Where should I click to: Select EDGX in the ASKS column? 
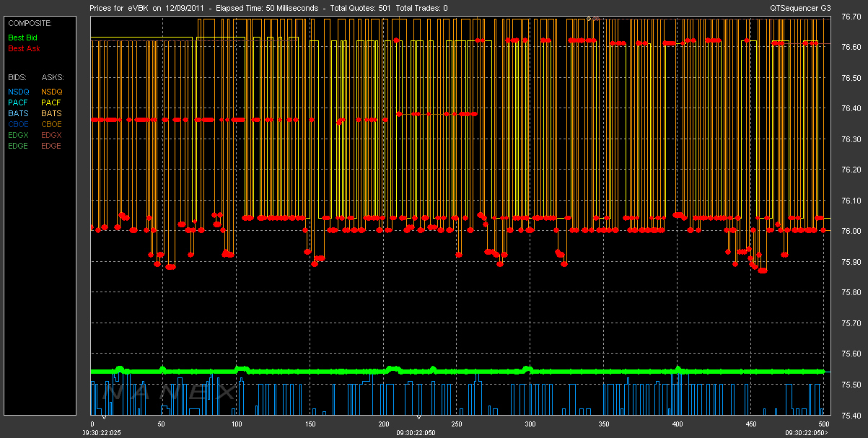click(x=52, y=135)
